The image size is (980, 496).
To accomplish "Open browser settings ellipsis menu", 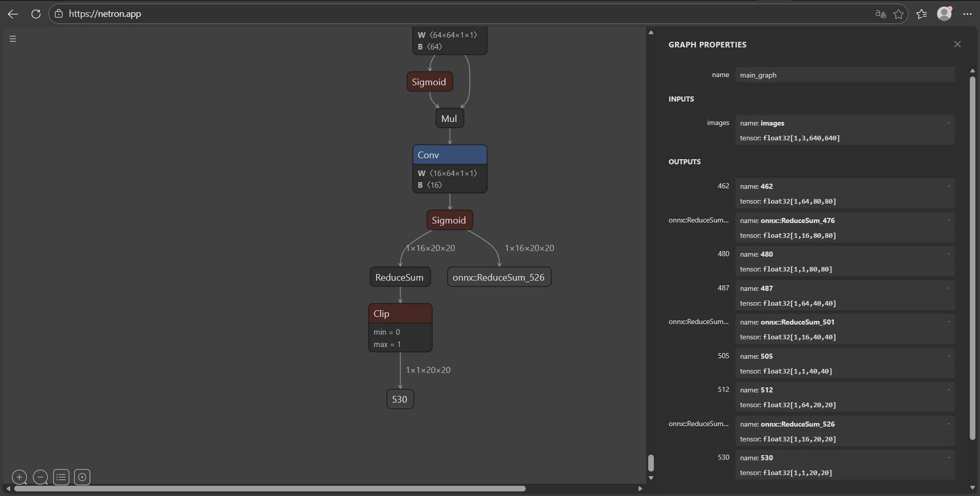I will (x=967, y=14).
